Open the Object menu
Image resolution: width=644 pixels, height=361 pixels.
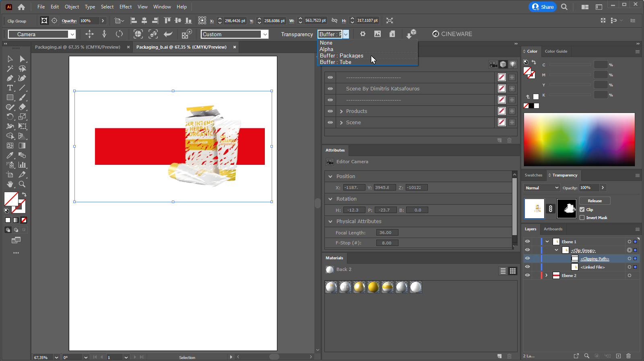click(x=72, y=7)
